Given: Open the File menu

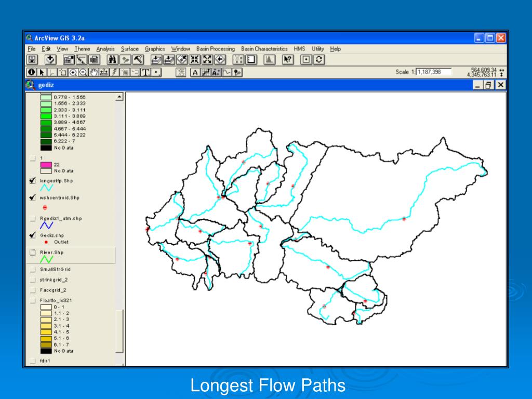Looking at the screenshot, I should [x=32, y=49].
